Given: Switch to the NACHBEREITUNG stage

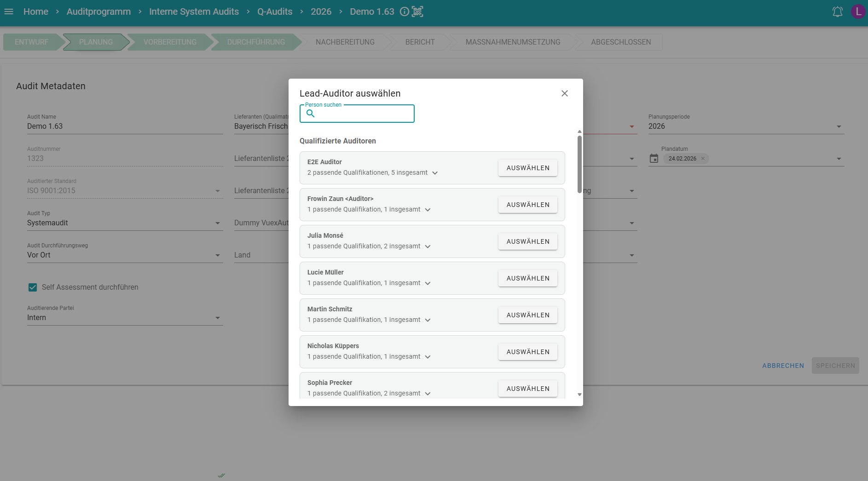Looking at the screenshot, I should pos(345,42).
